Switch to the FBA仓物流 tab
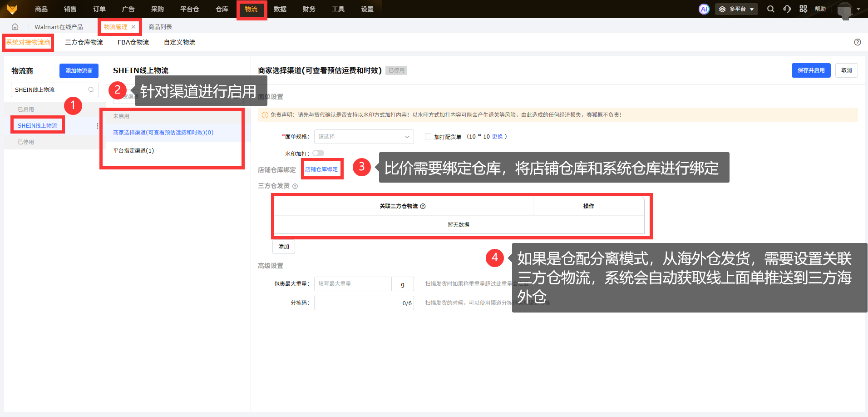This screenshot has width=868, height=417. (x=133, y=42)
